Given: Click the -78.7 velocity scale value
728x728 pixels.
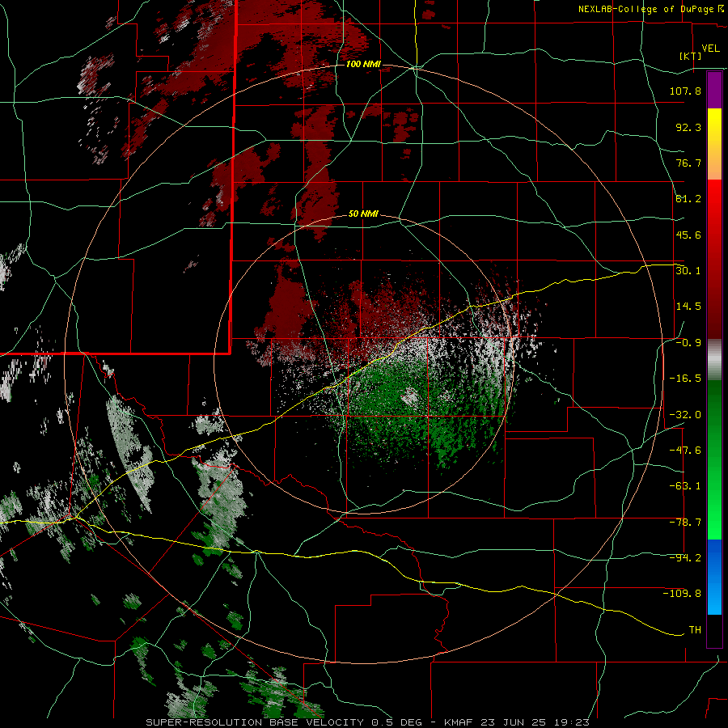Looking at the screenshot, I should pyautogui.click(x=685, y=523).
